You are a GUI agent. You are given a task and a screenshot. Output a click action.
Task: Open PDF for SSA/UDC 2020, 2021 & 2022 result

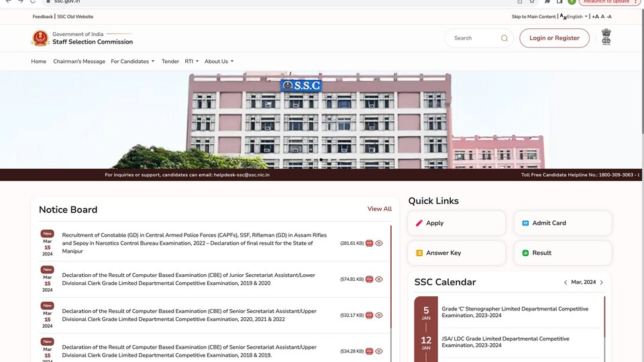(369, 316)
